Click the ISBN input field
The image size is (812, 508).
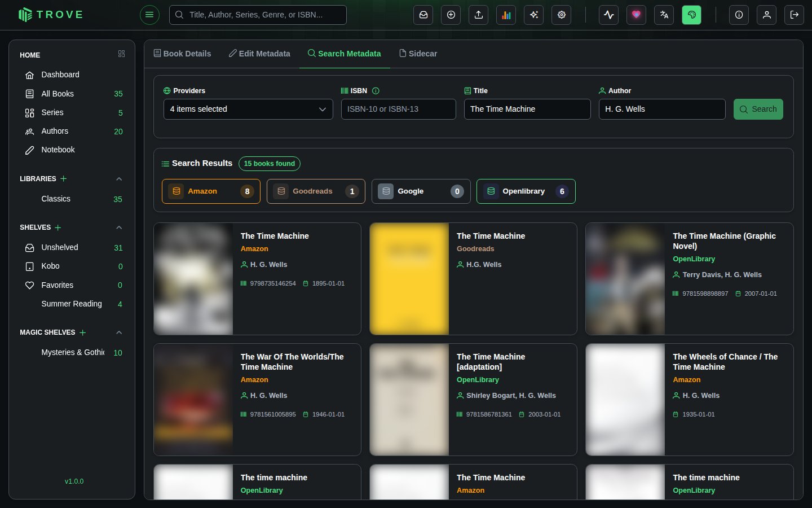coord(399,109)
